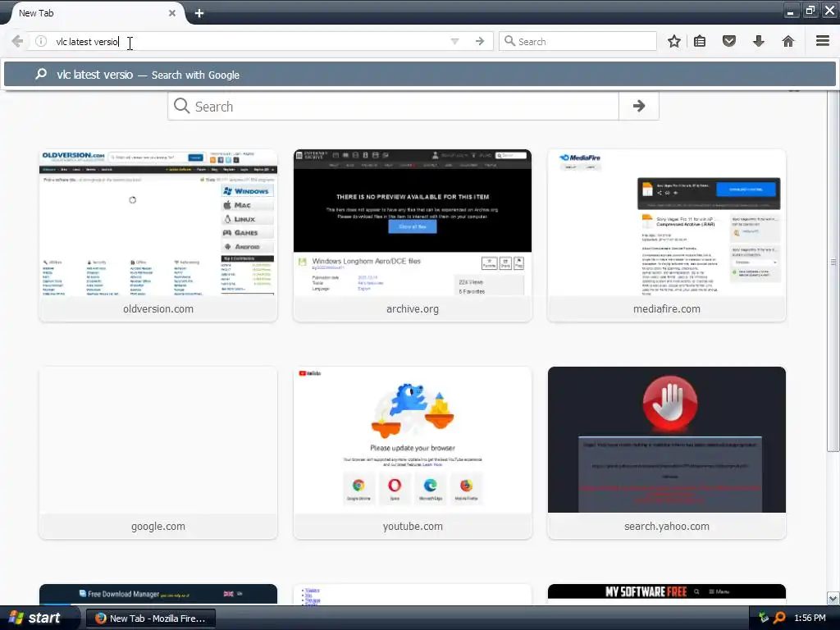Open the mediafire.com tile
840x630 pixels.
(667, 235)
